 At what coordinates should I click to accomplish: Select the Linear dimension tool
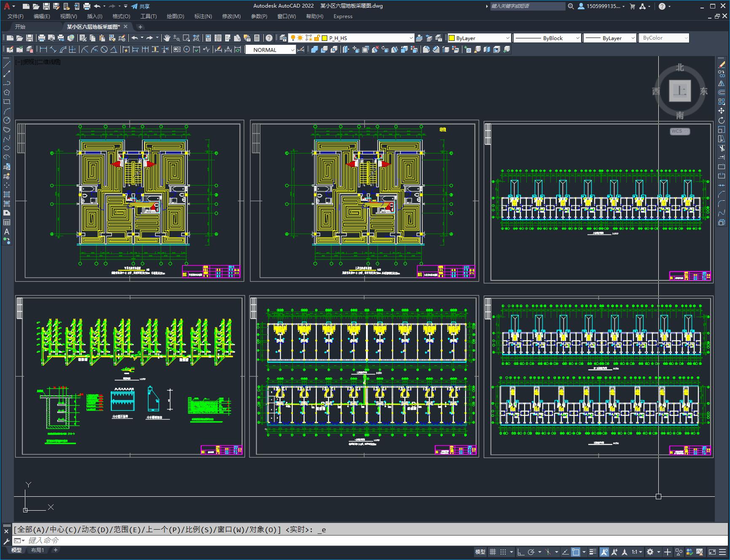43,50
